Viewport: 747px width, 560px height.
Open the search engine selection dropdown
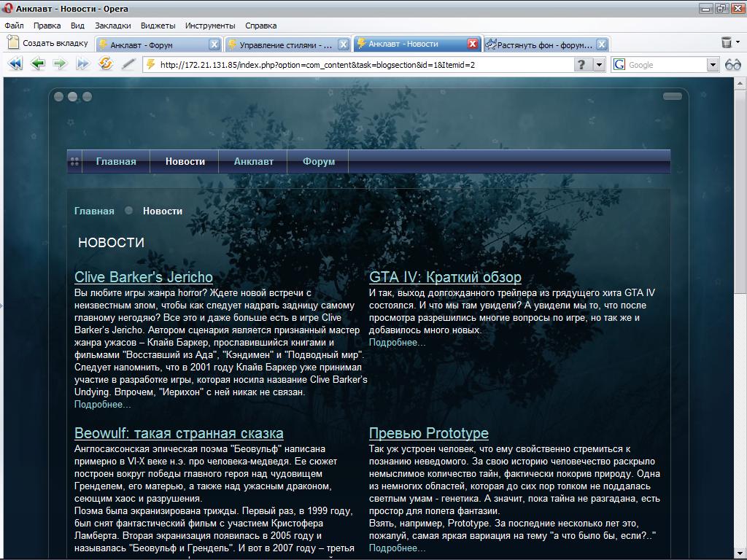712,65
